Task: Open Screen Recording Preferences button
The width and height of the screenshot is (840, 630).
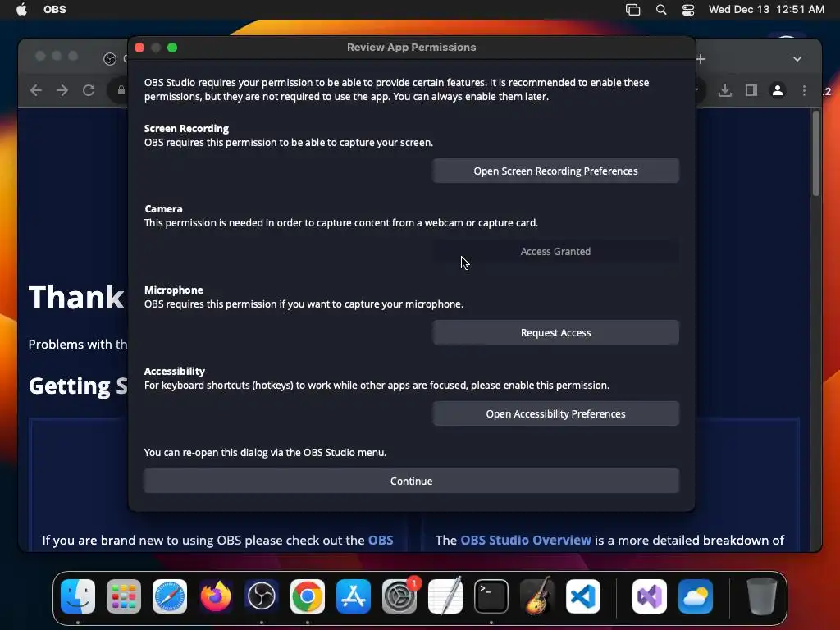Action: tap(555, 171)
